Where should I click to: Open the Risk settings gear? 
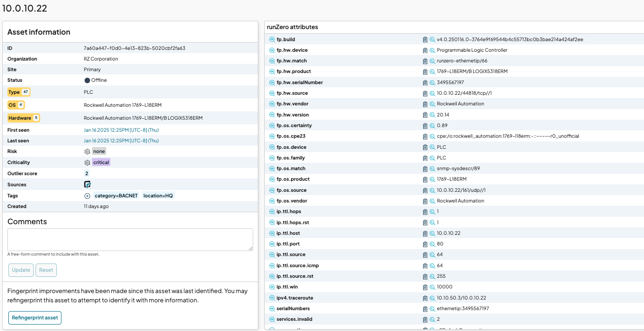87,152
